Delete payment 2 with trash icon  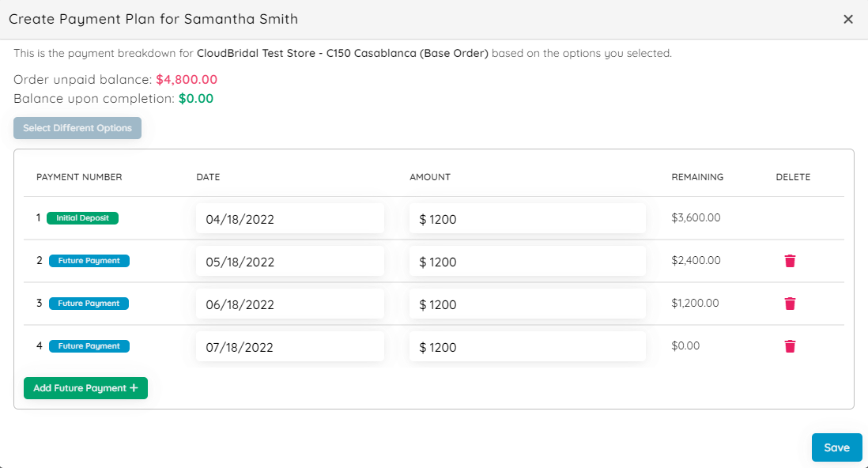pos(790,261)
